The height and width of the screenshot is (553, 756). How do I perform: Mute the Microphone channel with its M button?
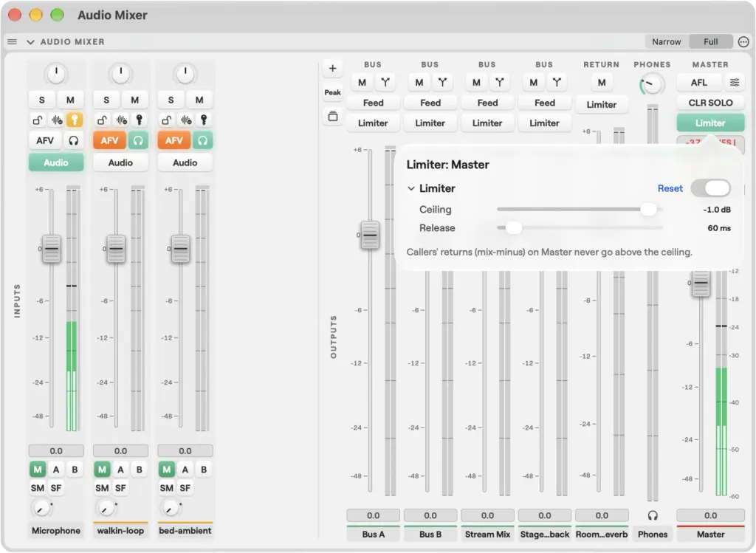pyautogui.click(x=70, y=100)
